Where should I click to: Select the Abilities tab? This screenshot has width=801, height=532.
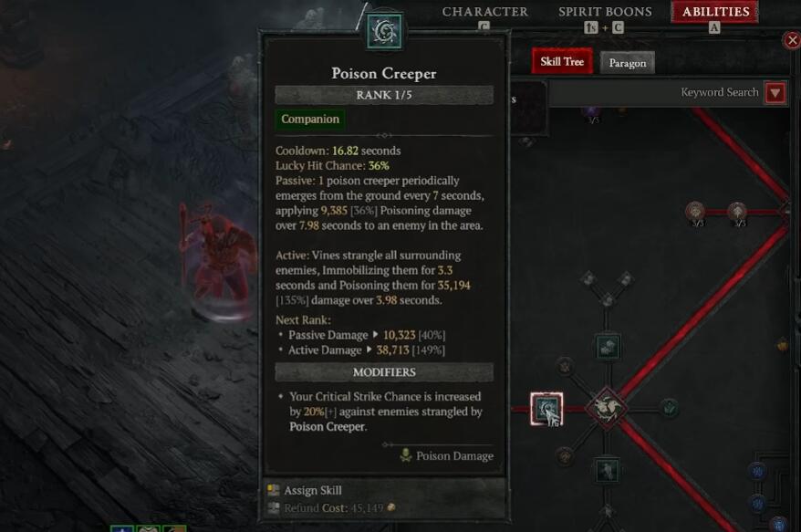[715, 12]
